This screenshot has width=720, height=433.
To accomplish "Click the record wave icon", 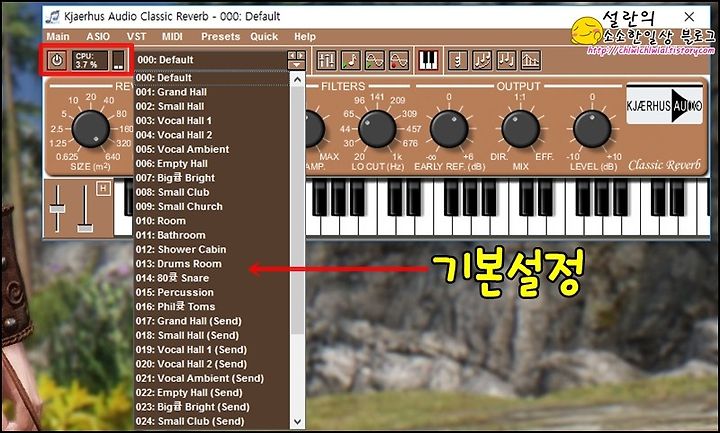I will click(399, 60).
